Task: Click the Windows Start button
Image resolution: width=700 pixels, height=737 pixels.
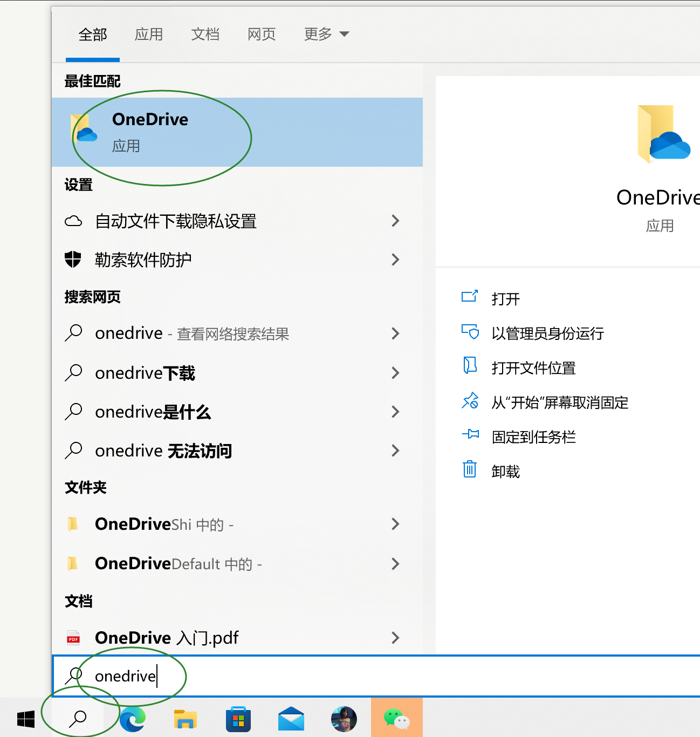Action: tap(24, 718)
